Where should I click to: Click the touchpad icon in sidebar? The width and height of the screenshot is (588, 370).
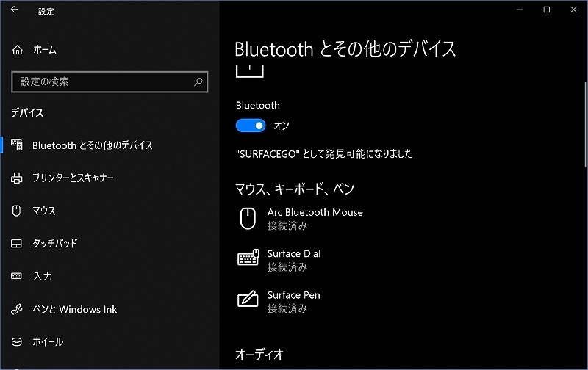[x=17, y=244]
